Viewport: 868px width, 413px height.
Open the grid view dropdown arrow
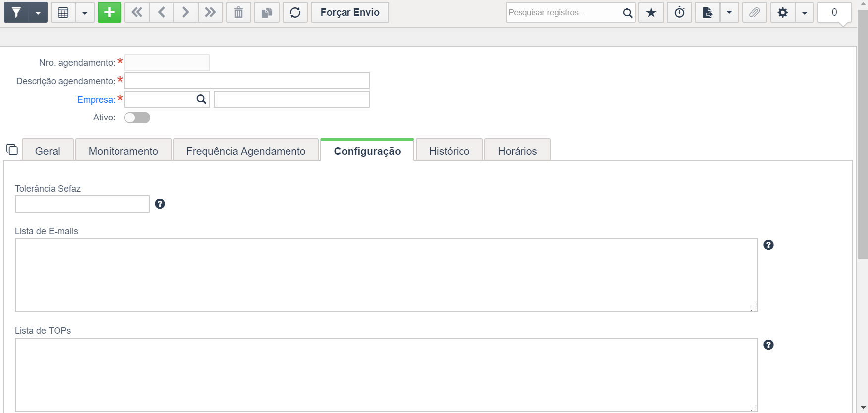(x=85, y=12)
